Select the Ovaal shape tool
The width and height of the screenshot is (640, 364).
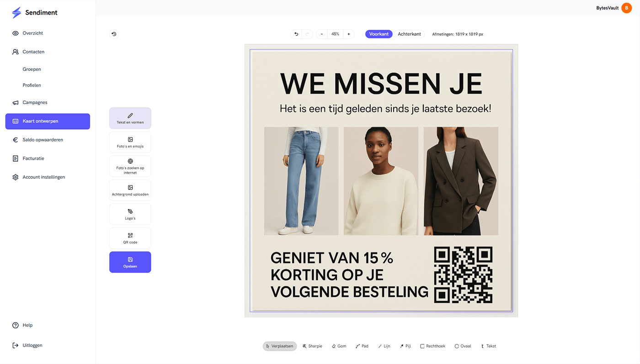click(463, 346)
